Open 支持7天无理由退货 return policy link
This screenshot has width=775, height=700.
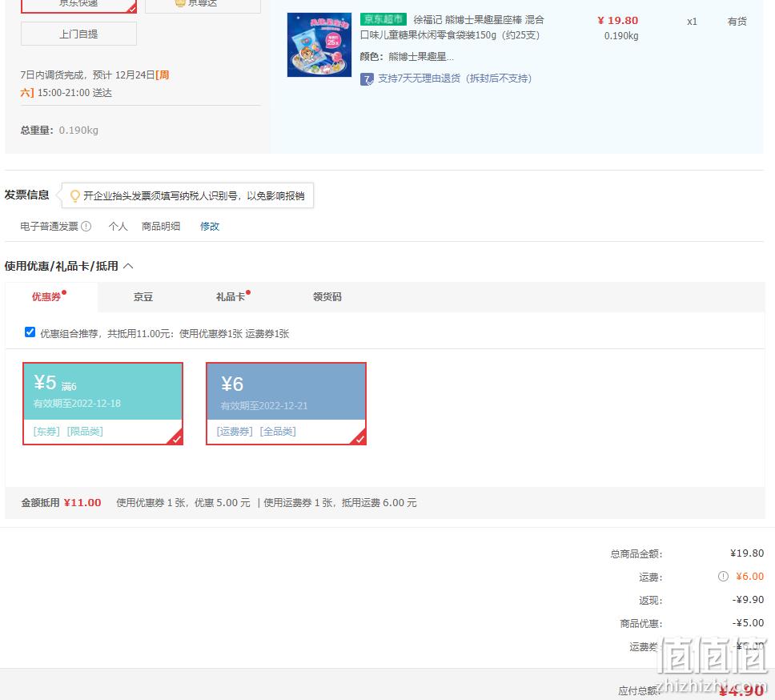point(455,78)
